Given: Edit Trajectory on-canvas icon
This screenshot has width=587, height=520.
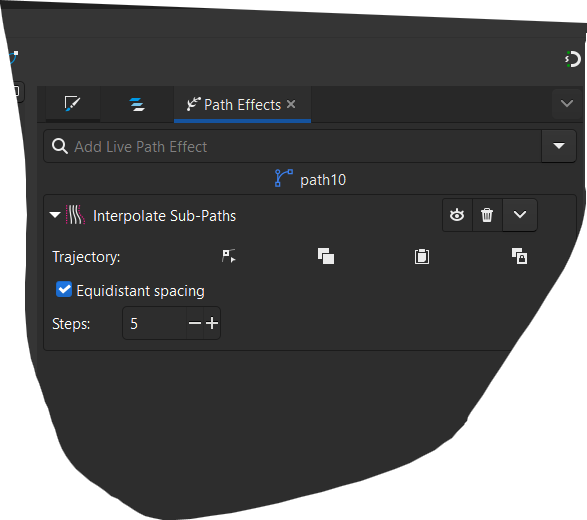Looking at the screenshot, I should 228,256.
